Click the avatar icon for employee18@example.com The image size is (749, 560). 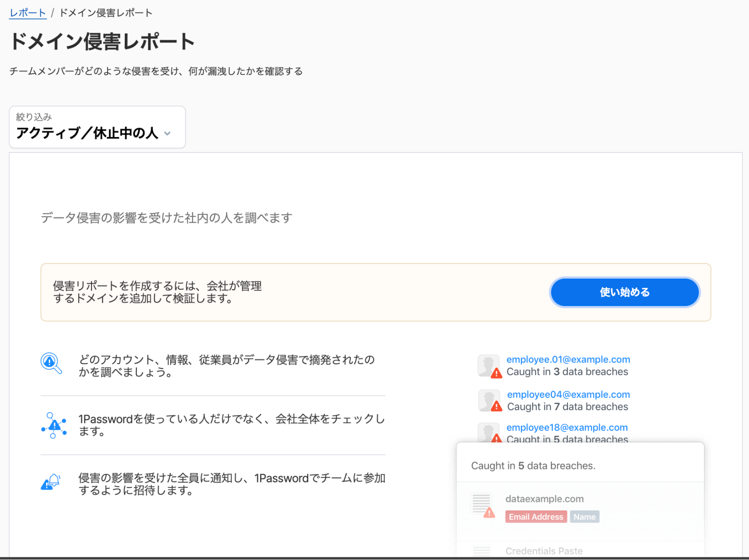tap(488, 432)
